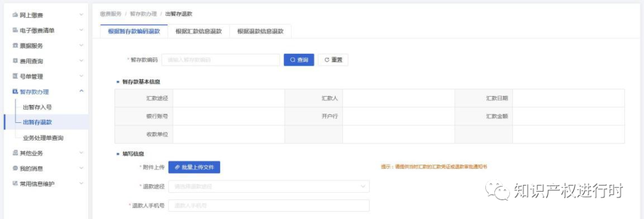Click the 电子缴费清单 sidebar icon

coord(15,30)
